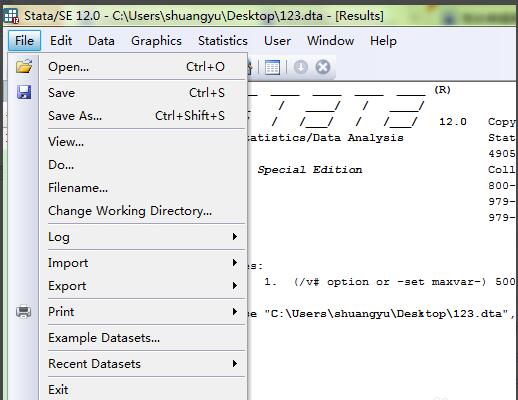Open the Edit menu
Image resolution: width=518 pixels, height=400 pixels.
pos(61,41)
